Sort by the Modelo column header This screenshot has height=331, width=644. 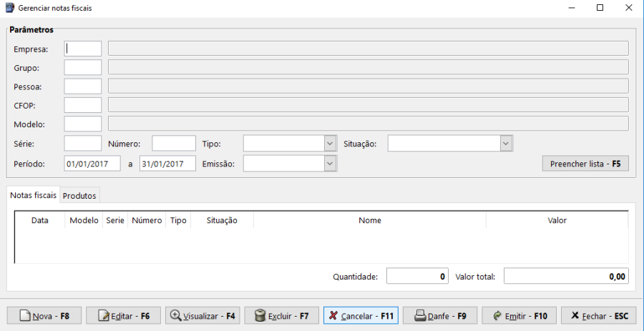tap(84, 220)
